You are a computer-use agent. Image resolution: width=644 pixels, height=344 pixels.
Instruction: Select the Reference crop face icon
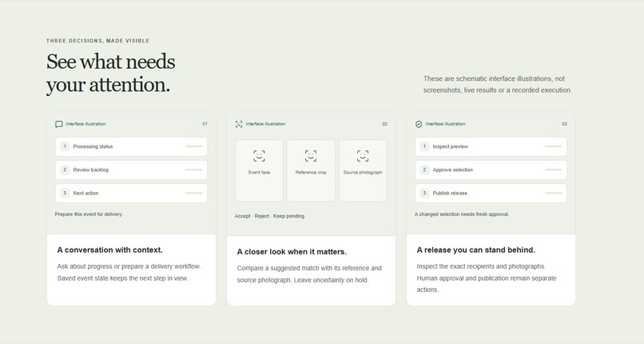tap(311, 156)
